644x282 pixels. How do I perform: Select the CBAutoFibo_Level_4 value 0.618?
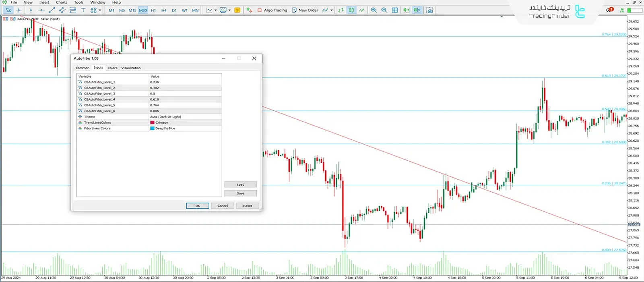(x=185, y=100)
